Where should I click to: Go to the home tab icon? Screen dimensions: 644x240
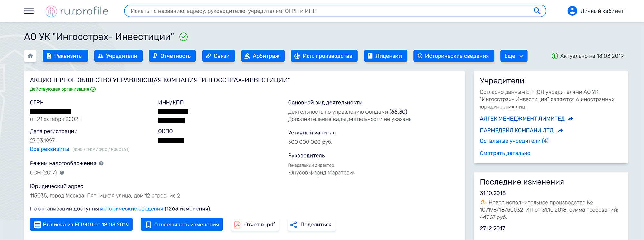pos(30,56)
